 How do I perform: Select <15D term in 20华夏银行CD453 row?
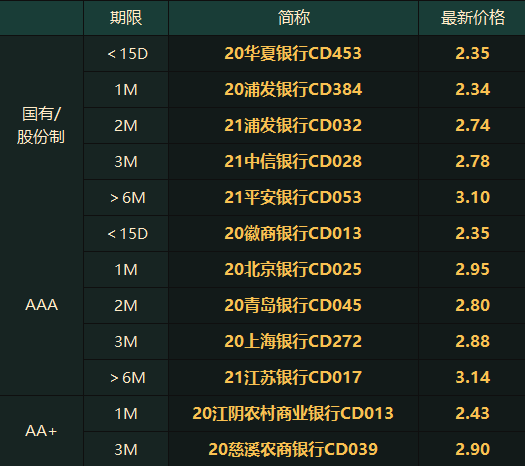(127, 54)
